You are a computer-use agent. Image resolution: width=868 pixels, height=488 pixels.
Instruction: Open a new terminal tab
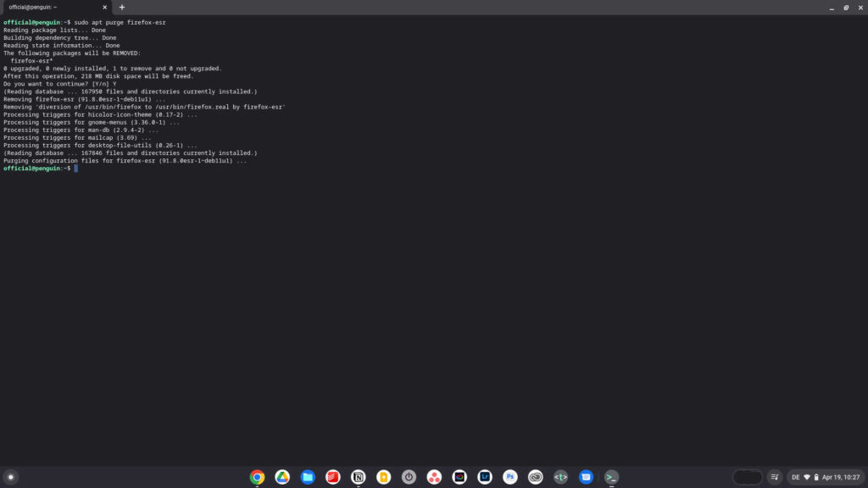pos(122,7)
